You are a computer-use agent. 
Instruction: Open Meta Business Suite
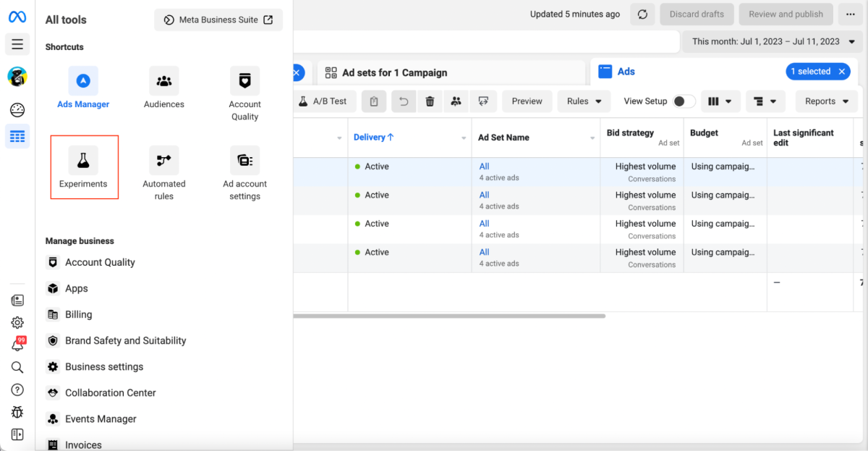pos(218,20)
